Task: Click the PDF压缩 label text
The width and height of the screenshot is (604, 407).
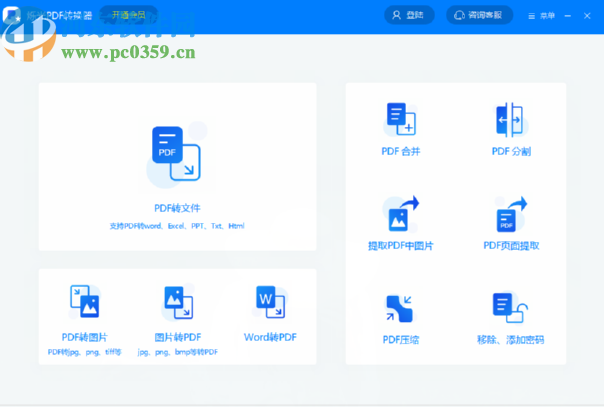Action: tap(401, 340)
